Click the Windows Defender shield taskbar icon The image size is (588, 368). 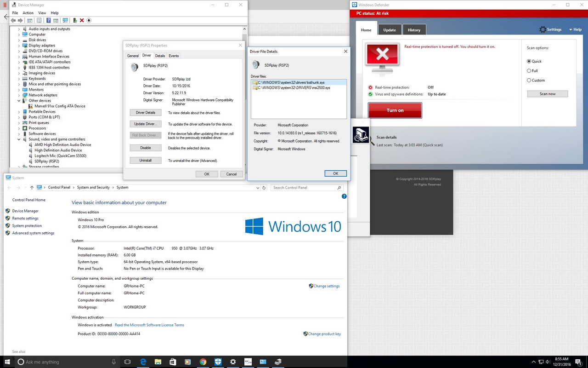(x=218, y=362)
